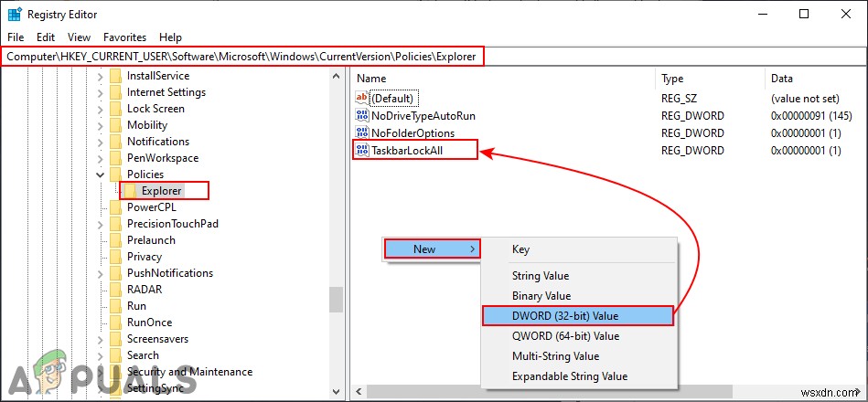Click the TaskbarLockAll DWORD icon
This screenshot has width=868, height=402.
(x=362, y=150)
